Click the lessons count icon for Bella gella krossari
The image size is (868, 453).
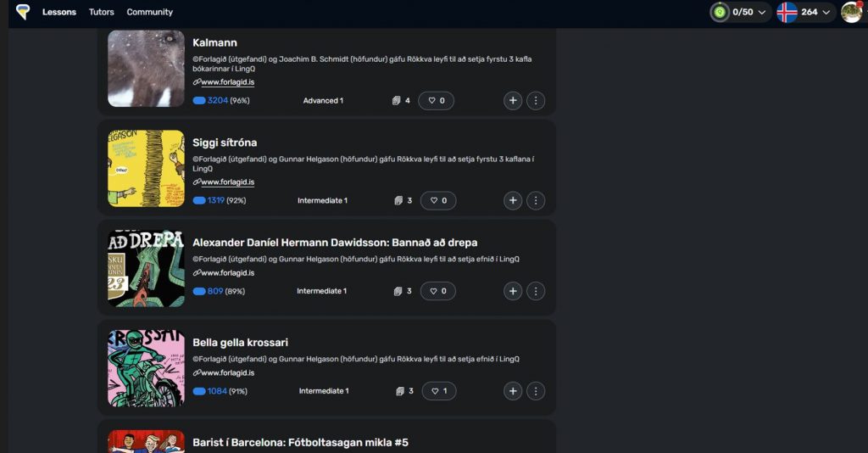click(400, 391)
